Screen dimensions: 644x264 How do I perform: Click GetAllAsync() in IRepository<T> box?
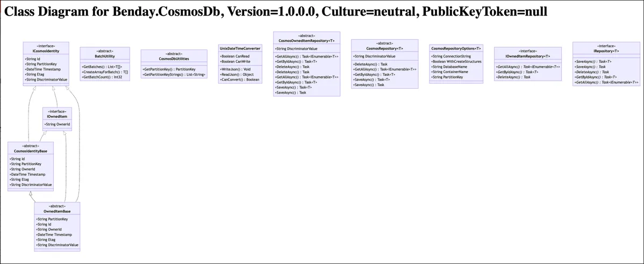pos(606,82)
